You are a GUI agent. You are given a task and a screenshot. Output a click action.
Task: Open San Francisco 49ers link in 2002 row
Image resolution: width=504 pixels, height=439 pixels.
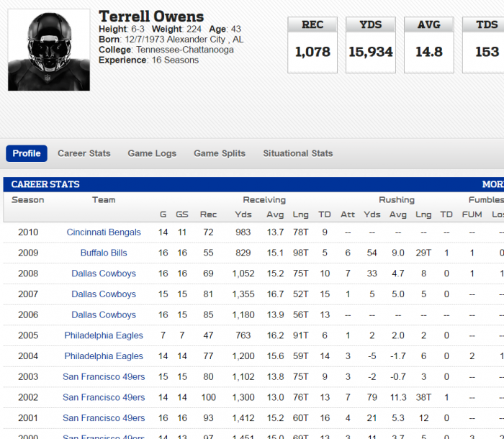point(104,397)
